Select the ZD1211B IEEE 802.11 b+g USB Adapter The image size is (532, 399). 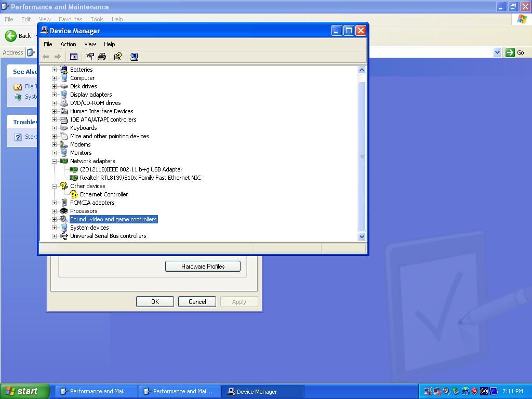coord(131,169)
